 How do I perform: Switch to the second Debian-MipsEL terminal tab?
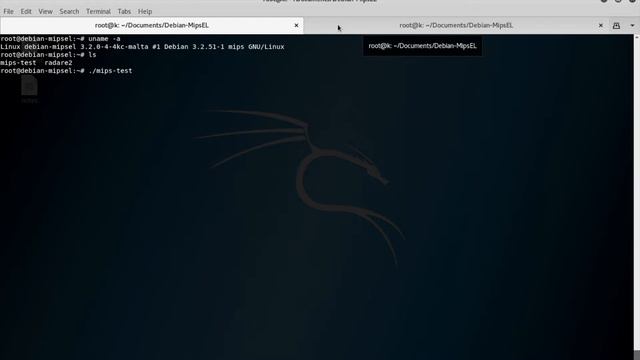(x=456, y=25)
